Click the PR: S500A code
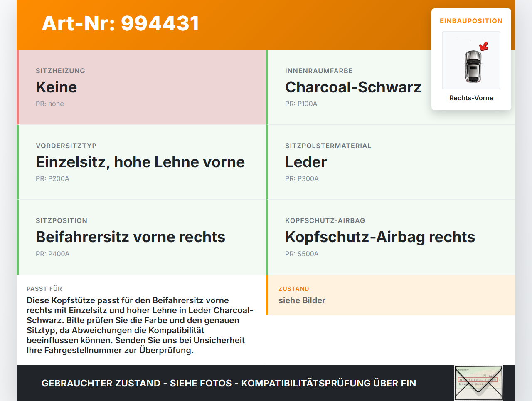Screen dimensions: 532x401 302,254
